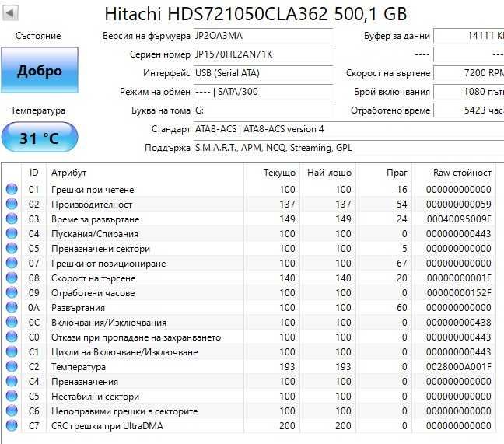Click transfer mode field SATA/300

tap(263, 92)
